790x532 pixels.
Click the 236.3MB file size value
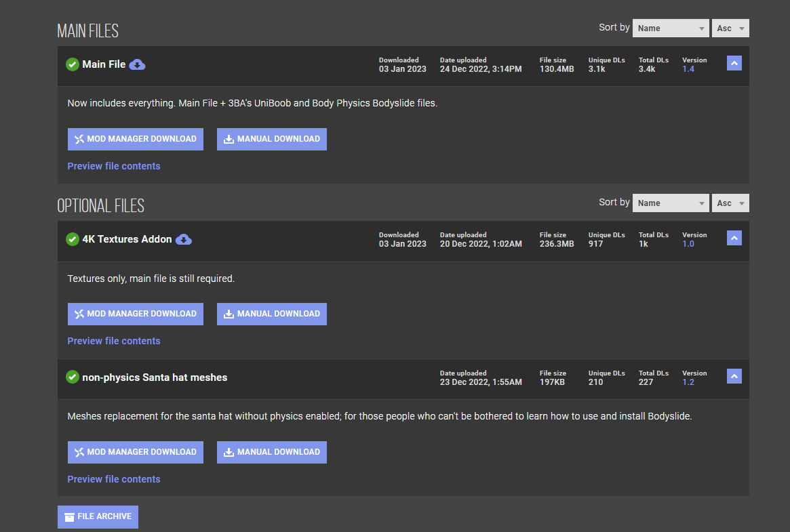tap(557, 243)
